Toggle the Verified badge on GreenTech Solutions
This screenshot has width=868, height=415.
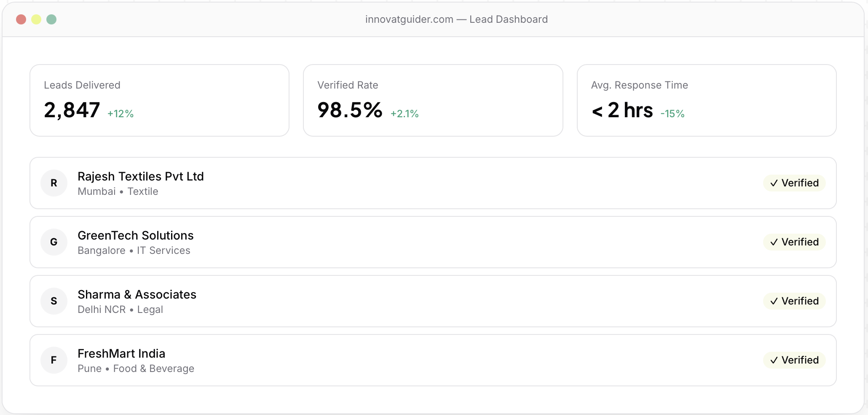794,242
